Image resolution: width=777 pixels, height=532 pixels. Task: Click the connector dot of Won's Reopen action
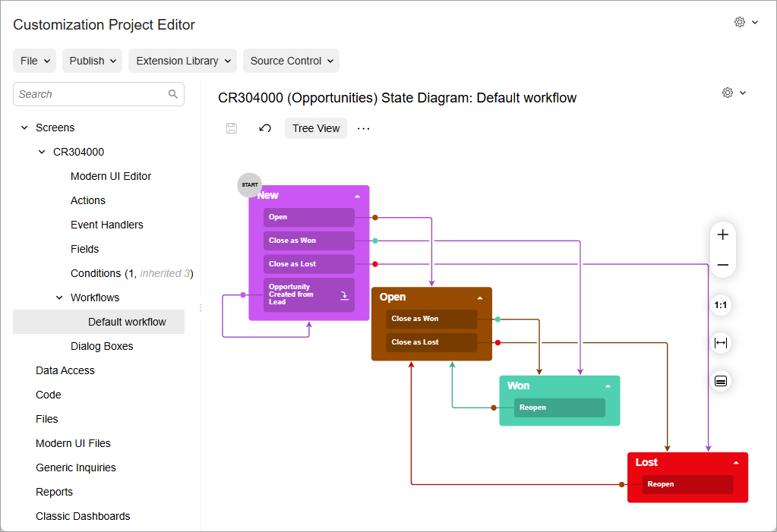(494, 408)
